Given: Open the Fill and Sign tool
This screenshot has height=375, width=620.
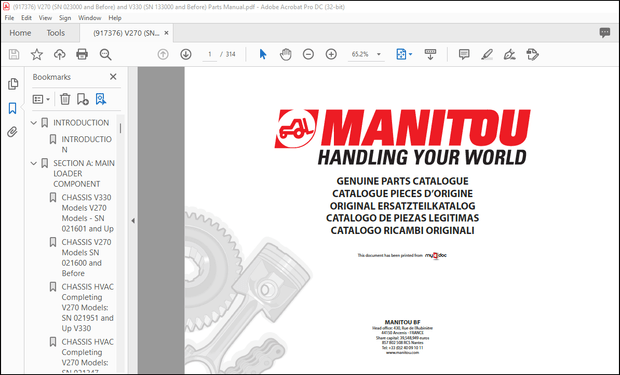Looking at the screenshot, I should tap(509, 54).
